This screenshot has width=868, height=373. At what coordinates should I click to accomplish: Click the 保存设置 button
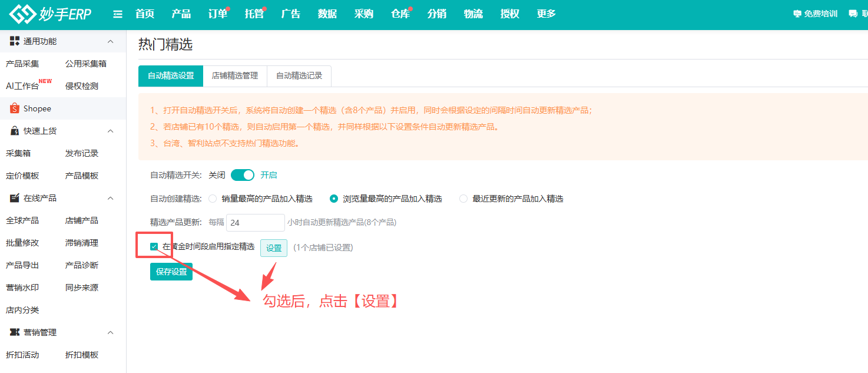pyautogui.click(x=171, y=272)
